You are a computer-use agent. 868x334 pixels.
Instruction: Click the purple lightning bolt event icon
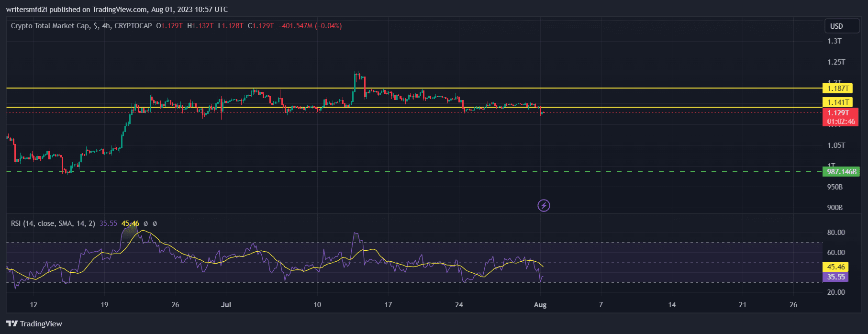coord(544,206)
